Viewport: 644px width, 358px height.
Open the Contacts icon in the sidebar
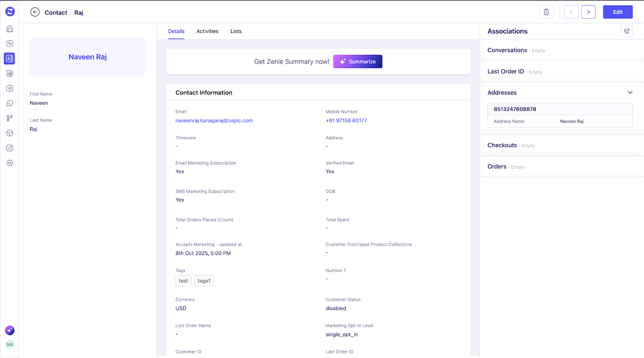click(10, 58)
